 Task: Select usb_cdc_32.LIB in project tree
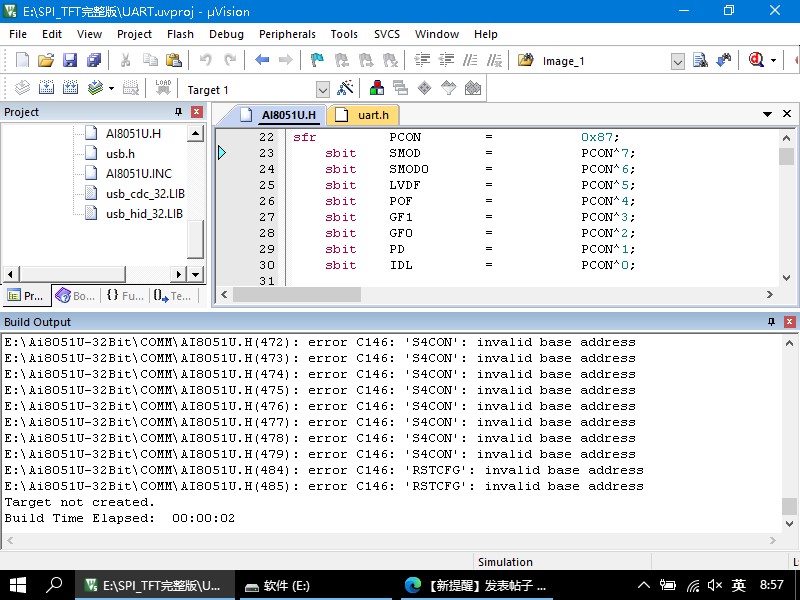pyautogui.click(x=145, y=194)
